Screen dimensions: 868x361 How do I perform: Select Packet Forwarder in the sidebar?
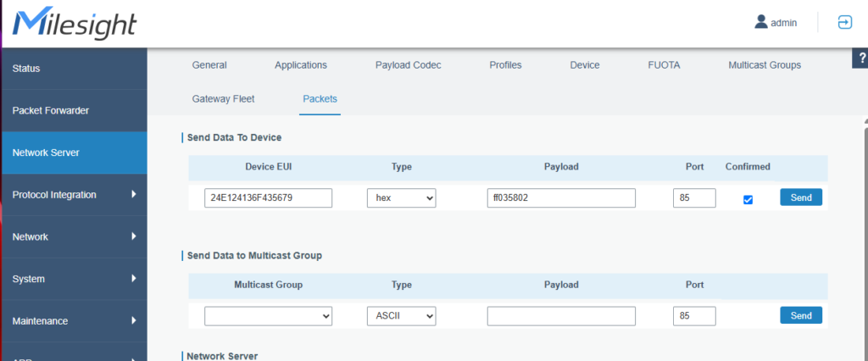pyautogui.click(x=51, y=111)
